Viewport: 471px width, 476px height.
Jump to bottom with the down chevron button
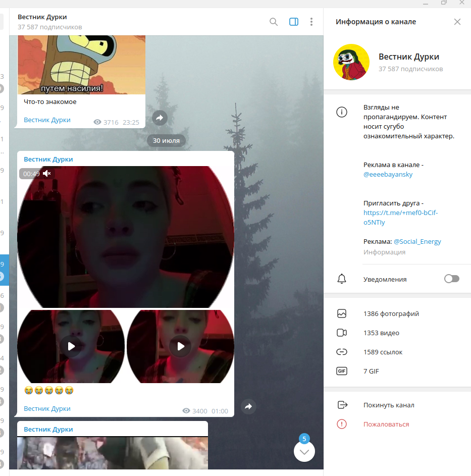click(304, 451)
